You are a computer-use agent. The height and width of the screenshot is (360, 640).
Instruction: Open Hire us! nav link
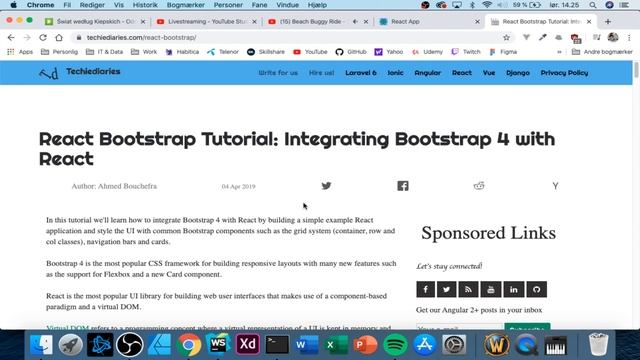coord(321,73)
